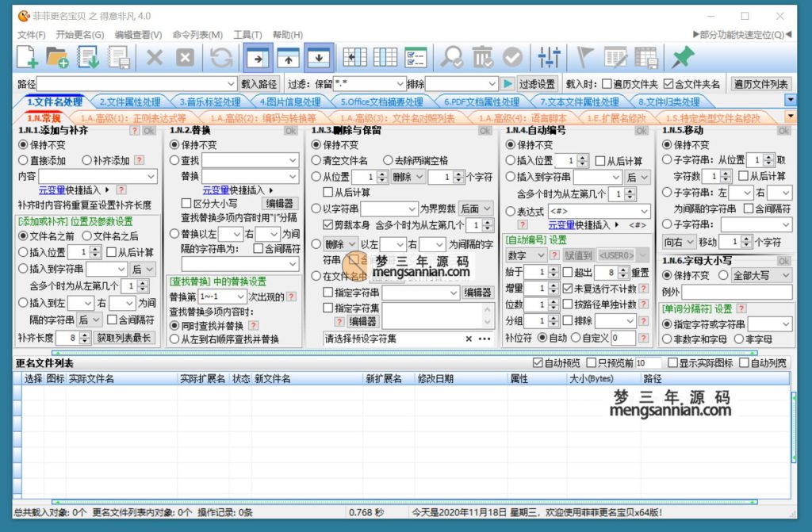
Task: Click the add new file icon
Action: pos(27,57)
